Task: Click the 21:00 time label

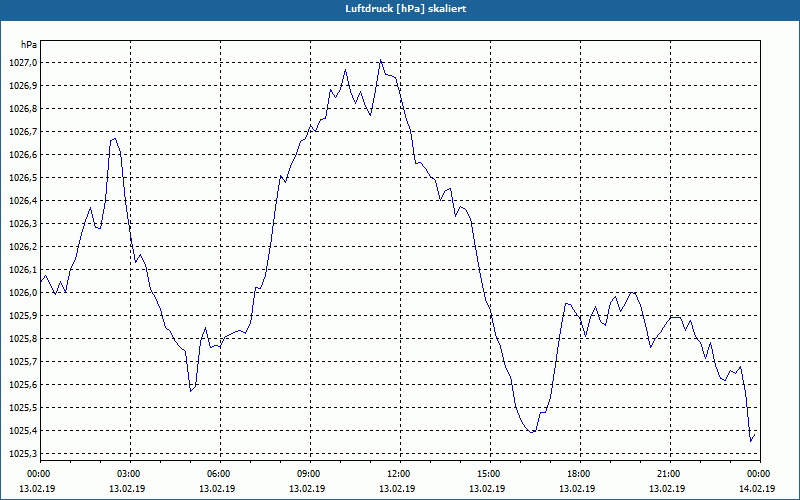Action: [670, 474]
